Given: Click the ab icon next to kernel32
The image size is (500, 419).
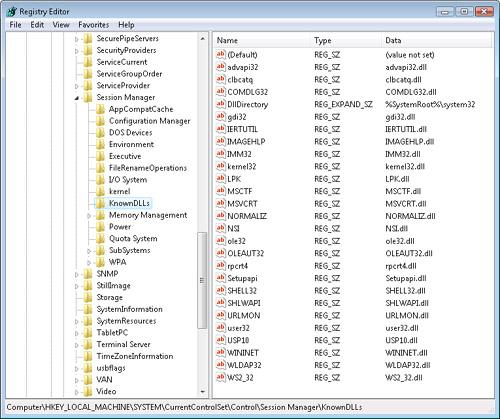Looking at the screenshot, I should click(x=220, y=166).
